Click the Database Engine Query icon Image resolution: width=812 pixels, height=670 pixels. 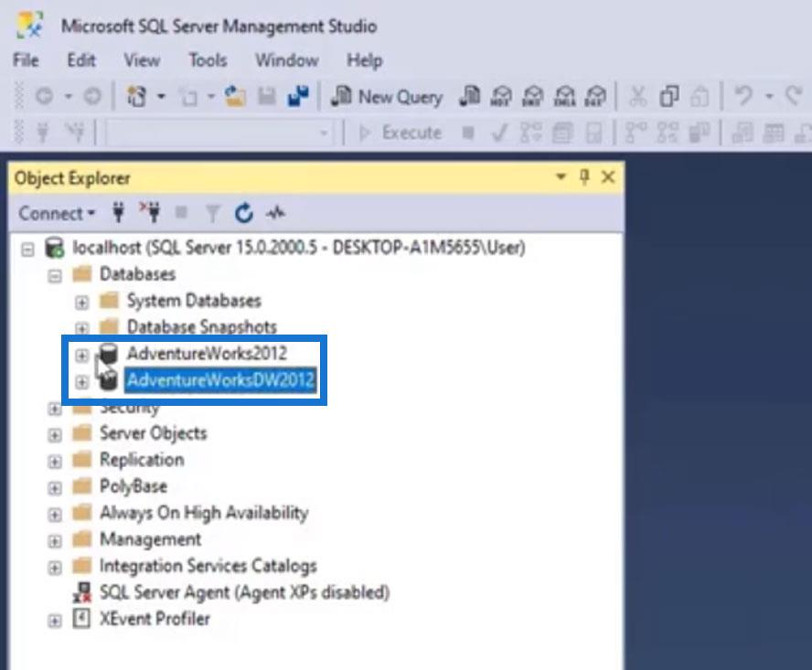470,97
